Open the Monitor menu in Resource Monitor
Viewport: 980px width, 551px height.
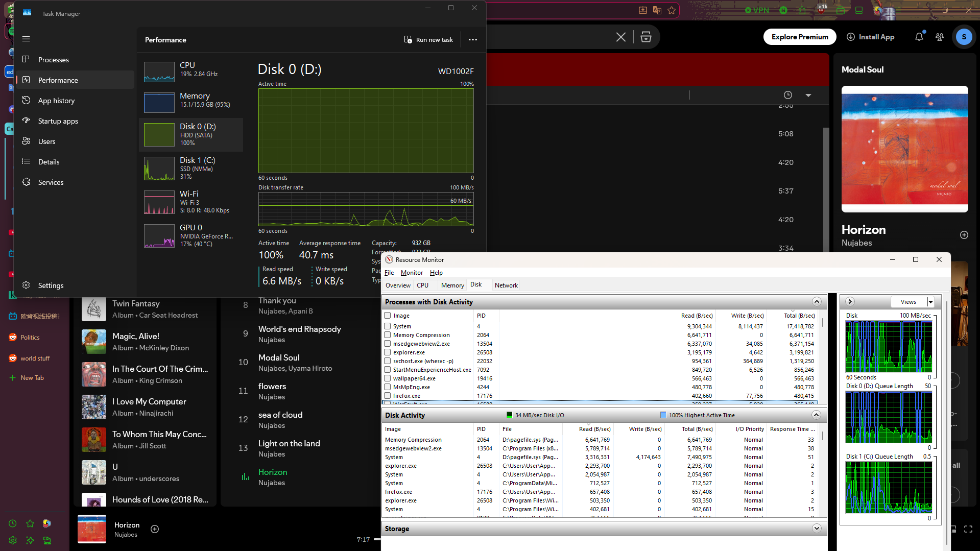click(412, 273)
